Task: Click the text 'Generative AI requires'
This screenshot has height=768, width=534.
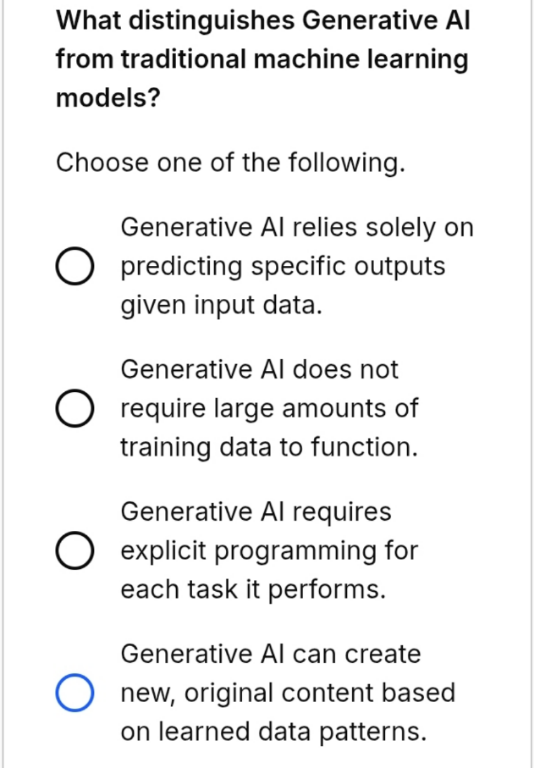Action: [256, 512]
